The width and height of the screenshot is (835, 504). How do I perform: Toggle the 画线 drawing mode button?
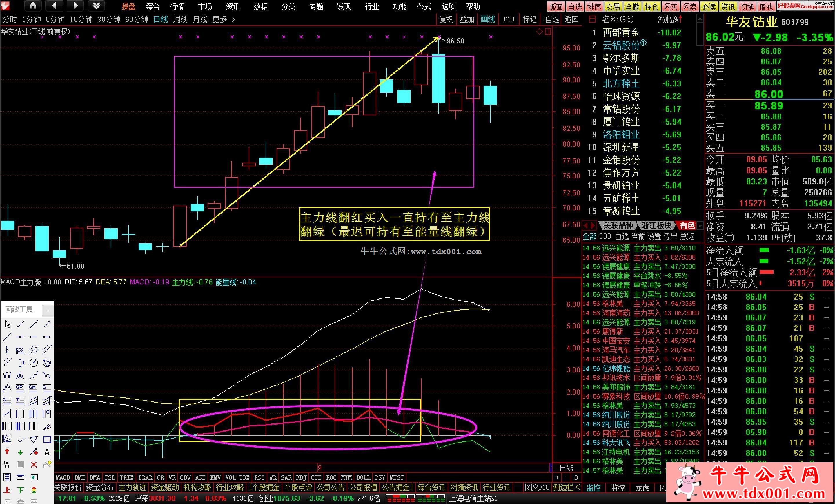[x=488, y=19]
